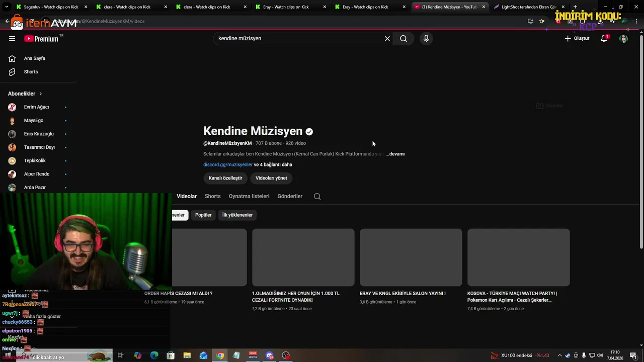
Task: Expand the channel description with ...devamı
Action: point(395,154)
